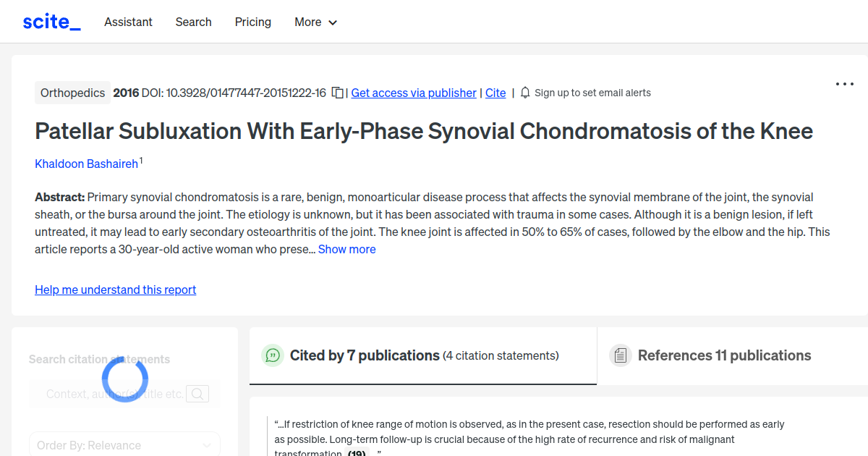Open the Pricing menu item
This screenshot has height=456, width=868.
click(x=252, y=22)
